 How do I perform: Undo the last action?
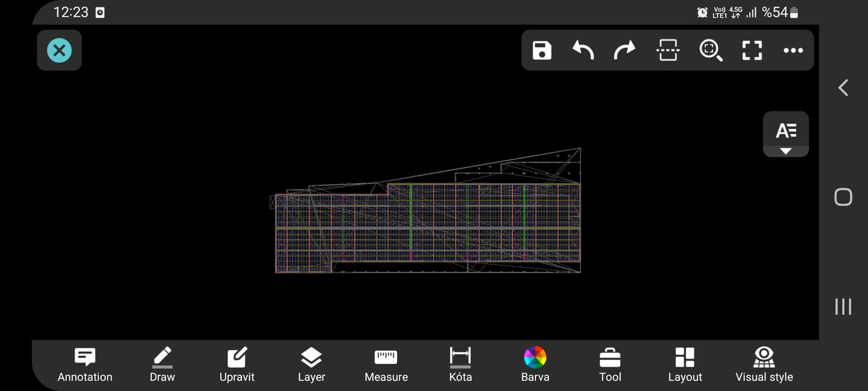[583, 51]
